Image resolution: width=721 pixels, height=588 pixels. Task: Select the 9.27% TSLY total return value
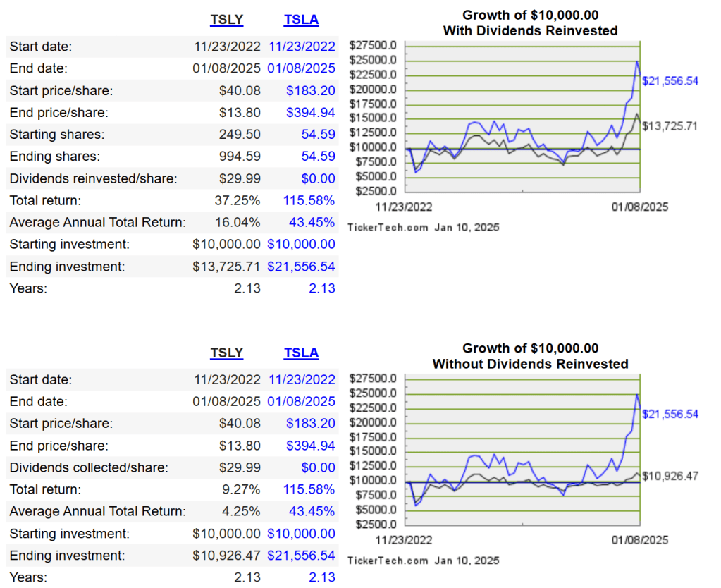[x=241, y=489]
